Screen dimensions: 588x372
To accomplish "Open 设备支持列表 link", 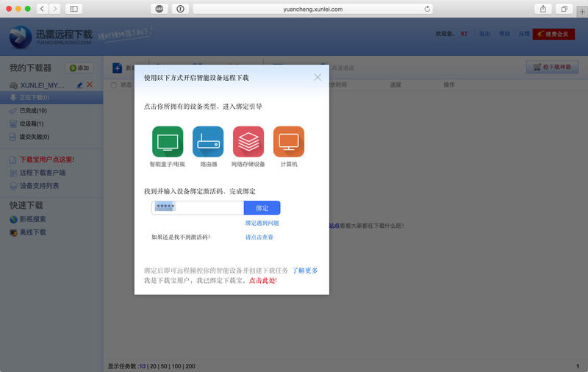I will [x=39, y=186].
